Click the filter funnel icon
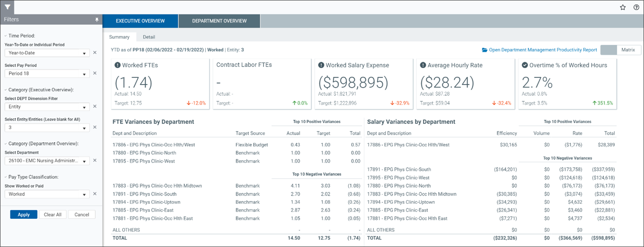The height and width of the screenshot is (247, 644). (7, 7)
